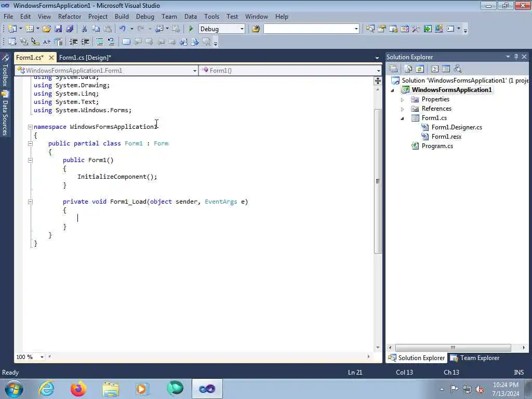Select the Solution Explorer bottom tab
The height and width of the screenshot is (399, 532).
[x=416, y=358]
